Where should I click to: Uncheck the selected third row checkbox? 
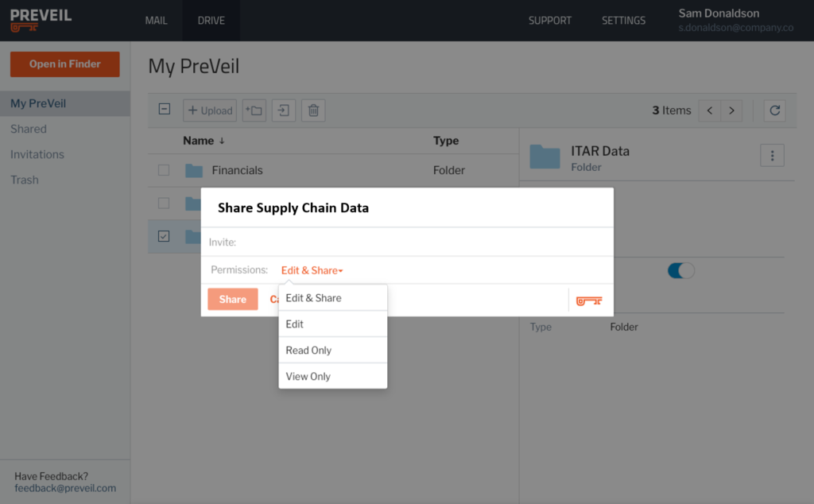click(x=164, y=236)
